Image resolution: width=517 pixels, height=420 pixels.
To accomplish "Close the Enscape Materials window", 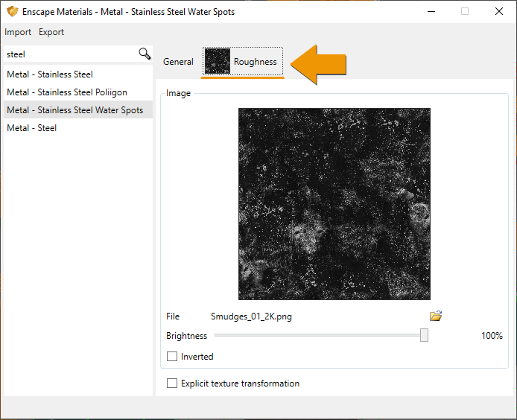I will click(x=499, y=11).
